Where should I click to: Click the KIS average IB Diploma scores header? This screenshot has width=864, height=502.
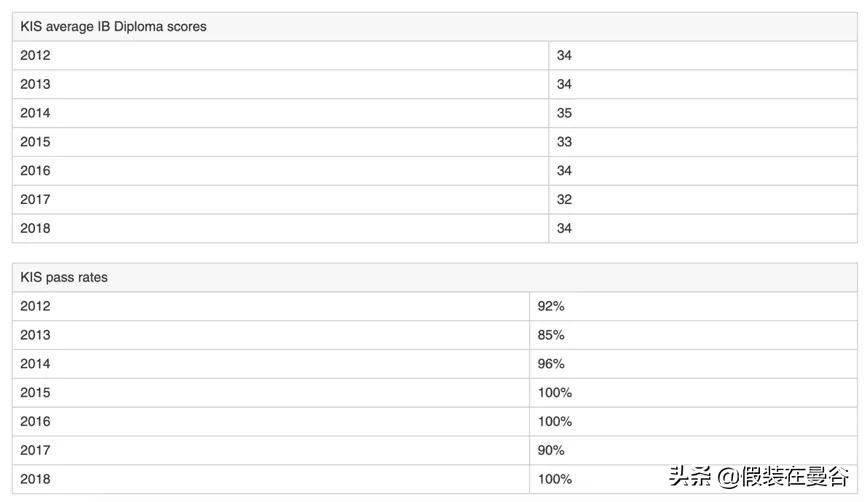pyautogui.click(x=113, y=27)
